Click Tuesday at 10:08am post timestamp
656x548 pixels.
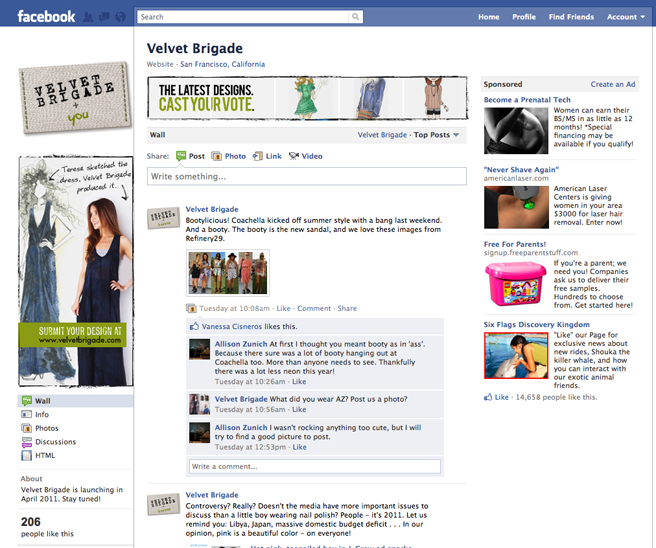(234, 308)
